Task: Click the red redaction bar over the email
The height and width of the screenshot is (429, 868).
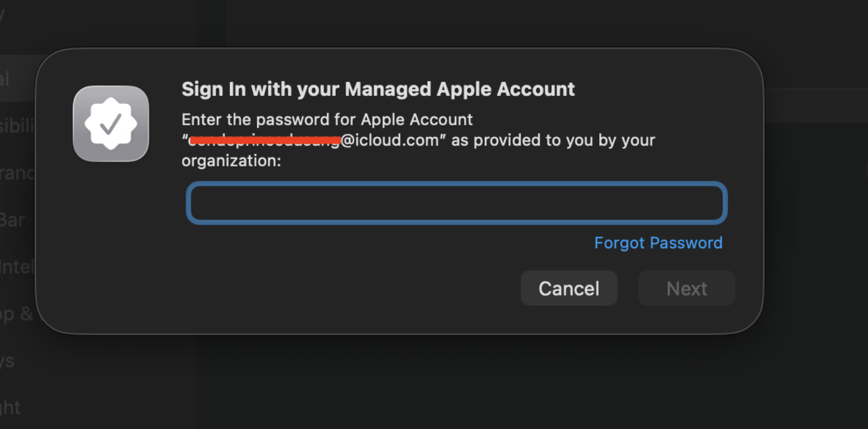Action: coord(265,140)
